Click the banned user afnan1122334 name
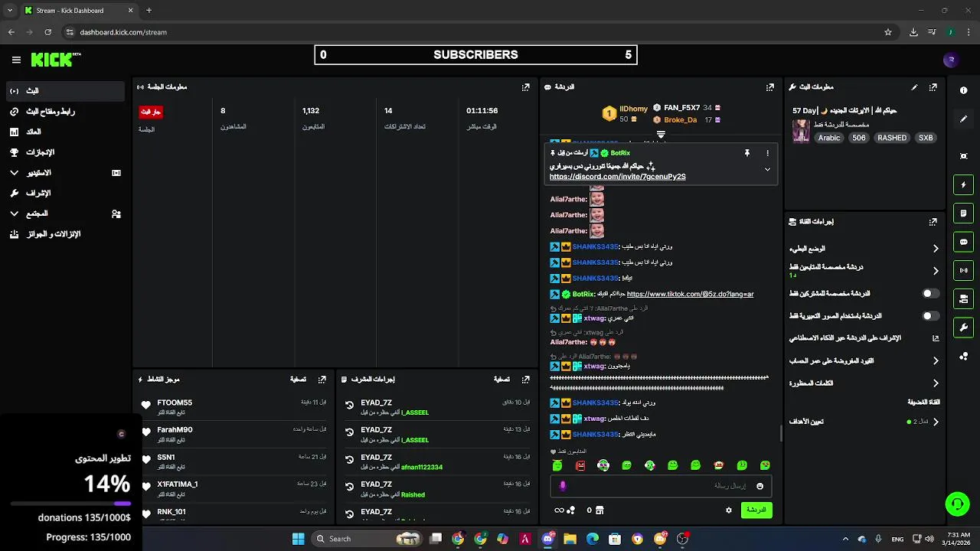 [422, 468]
